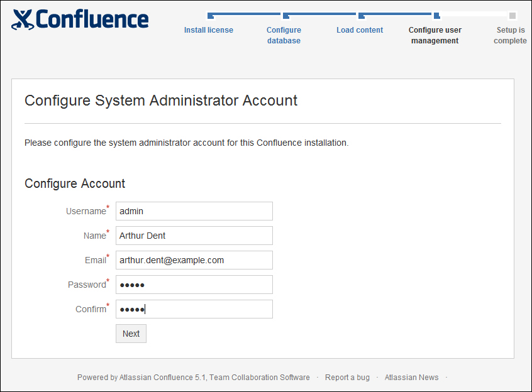Select the Setup is complete label
Viewport: 532px width, 392px height.
510,35
